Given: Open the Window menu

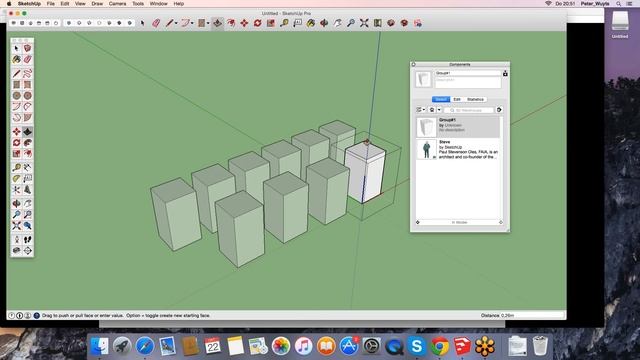Looking at the screenshot, I should point(158,4).
